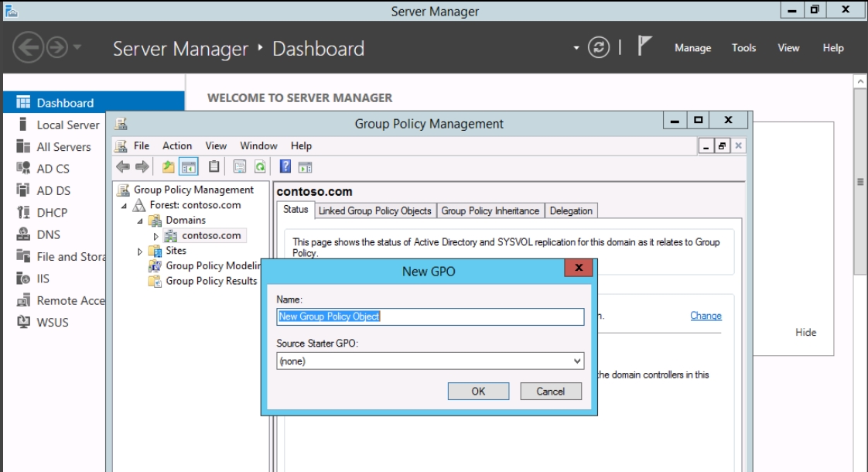Switch to Linked Group Policy Objects tab
The height and width of the screenshot is (472, 868).
pyautogui.click(x=374, y=210)
